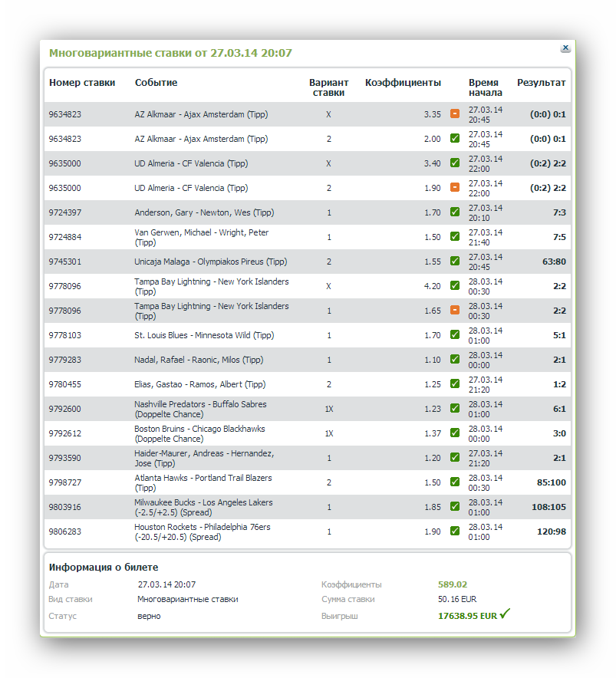Select bet number 9803916
This screenshot has width=616, height=678.
65,507
